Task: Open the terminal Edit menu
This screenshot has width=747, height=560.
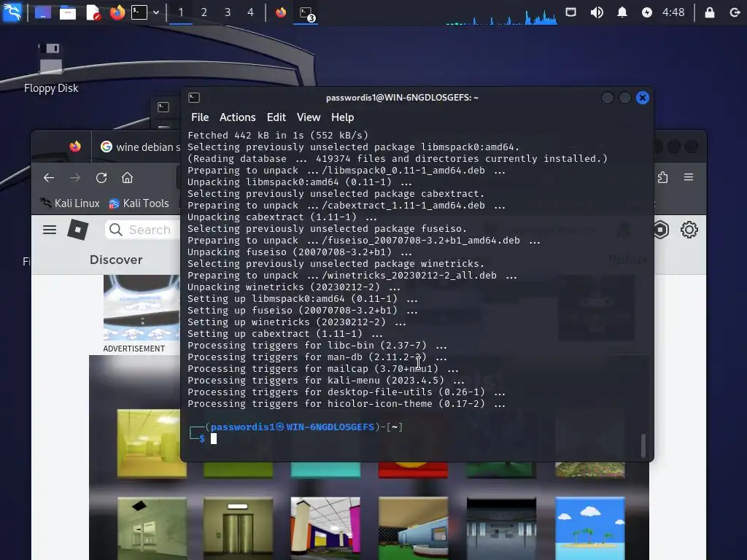Action: (276, 117)
